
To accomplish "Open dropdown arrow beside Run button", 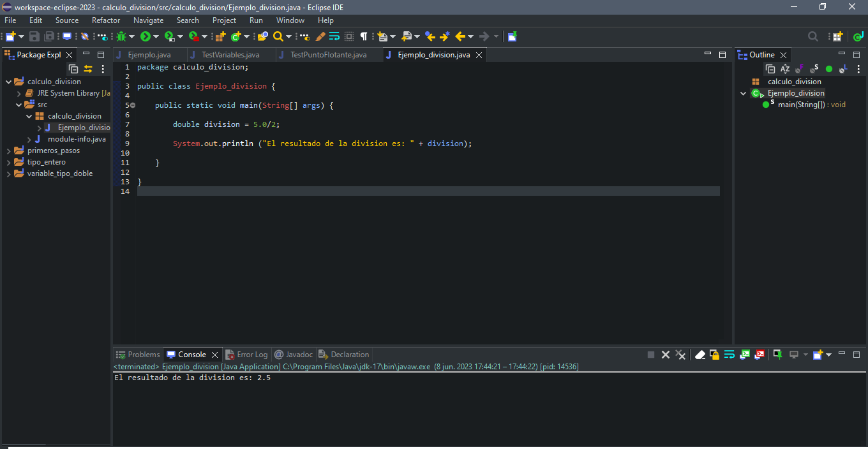I will [x=156, y=36].
